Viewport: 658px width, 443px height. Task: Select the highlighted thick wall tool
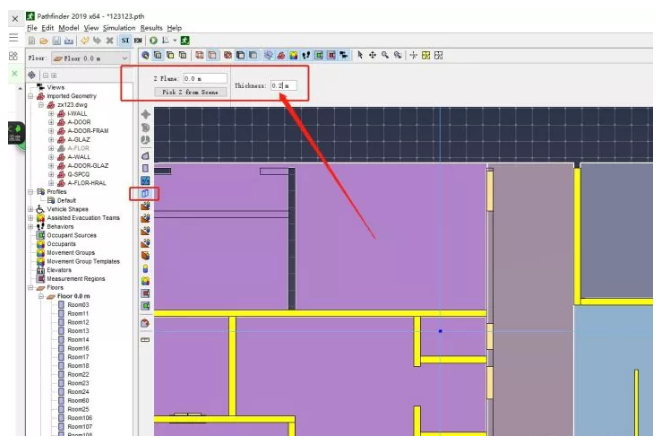[x=145, y=193]
